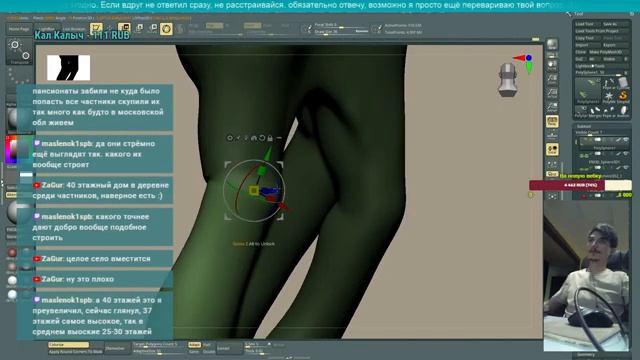
Task: Click the gizmo customize gear icon
Action: (230, 138)
